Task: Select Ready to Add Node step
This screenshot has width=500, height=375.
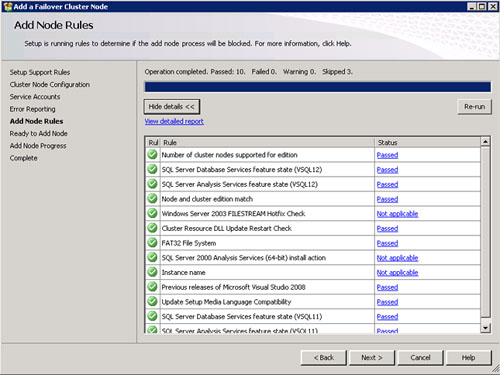Action: [38, 134]
